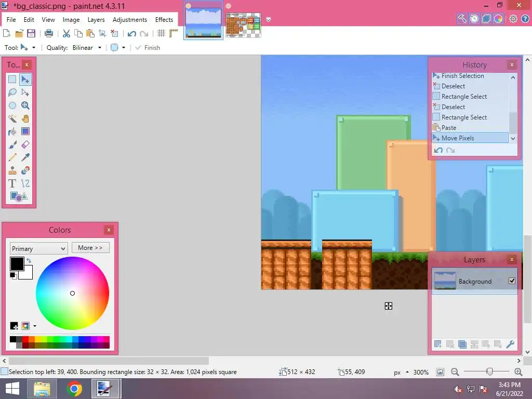Screen dimensions: 532x399
Task: Open the File menu
Action: (x=11, y=20)
